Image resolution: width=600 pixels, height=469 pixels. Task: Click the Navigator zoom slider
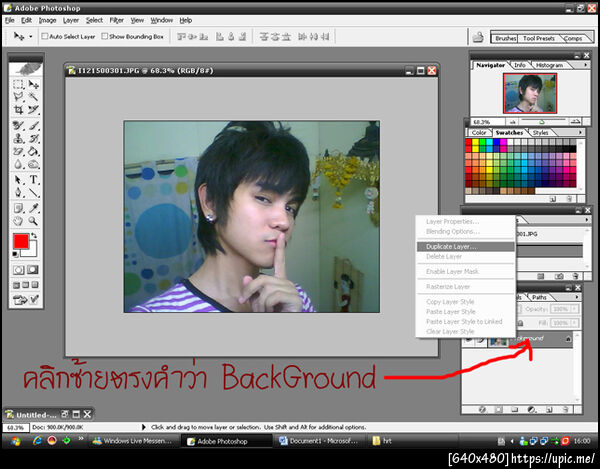click(542, 122)
